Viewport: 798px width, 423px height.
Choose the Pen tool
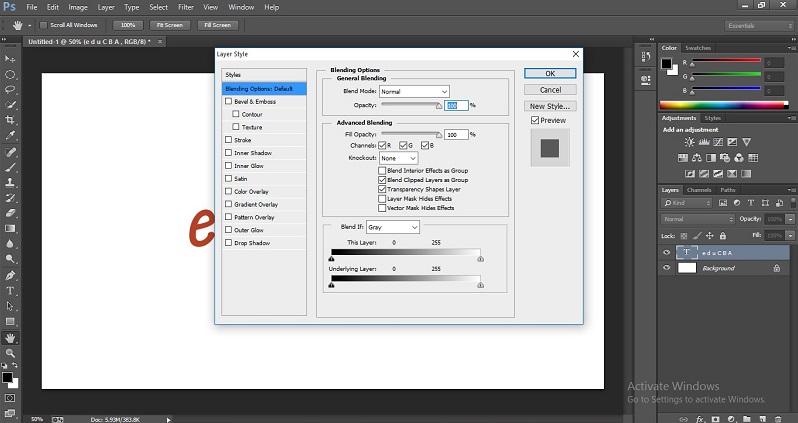pos(10,275)
